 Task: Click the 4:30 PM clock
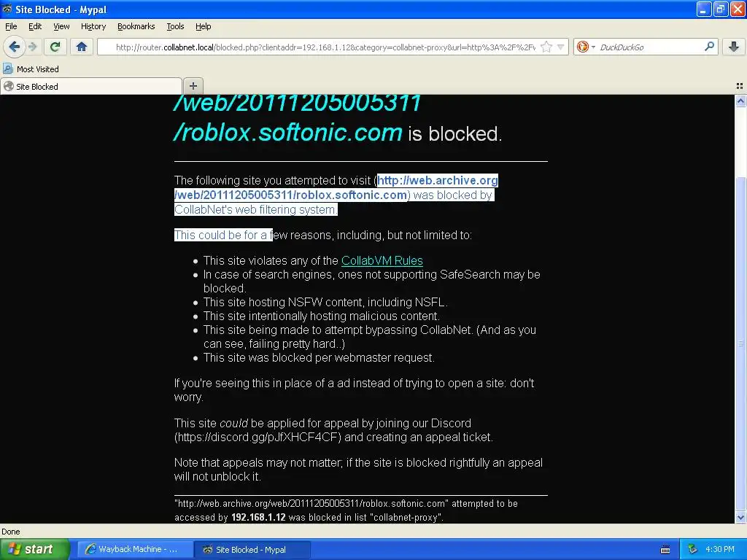[720, 549]
